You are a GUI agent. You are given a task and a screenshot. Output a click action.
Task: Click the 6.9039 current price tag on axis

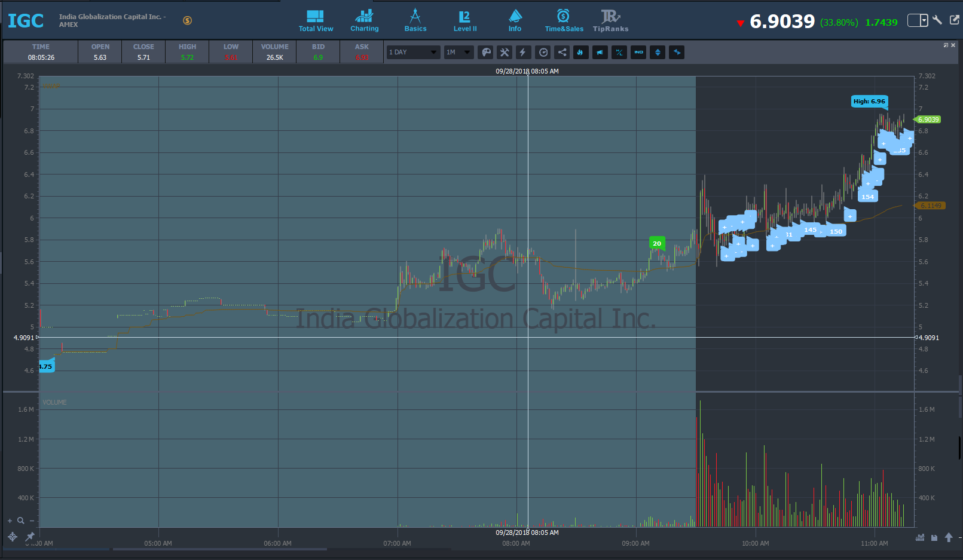pos(928,120)
